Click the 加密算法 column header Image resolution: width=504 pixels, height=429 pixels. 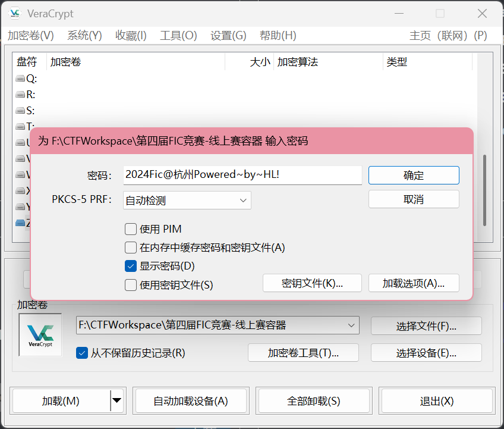328,62
